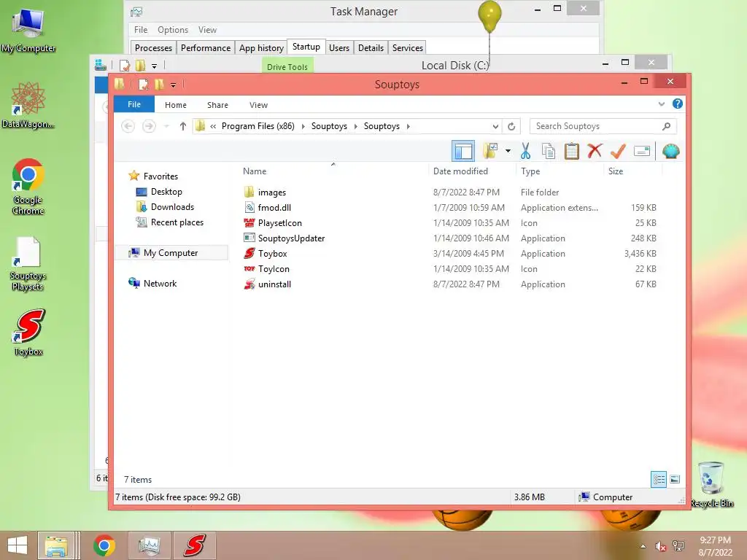Viewport: 747px width, 560px height.
Task: Open the Share ribbon tab
Action: (217, 105)
